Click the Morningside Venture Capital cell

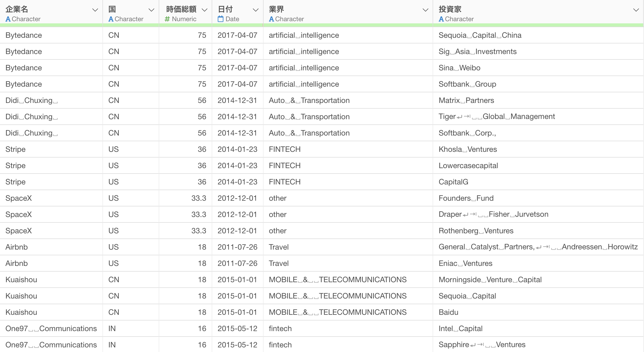click(x=538, y=280)
